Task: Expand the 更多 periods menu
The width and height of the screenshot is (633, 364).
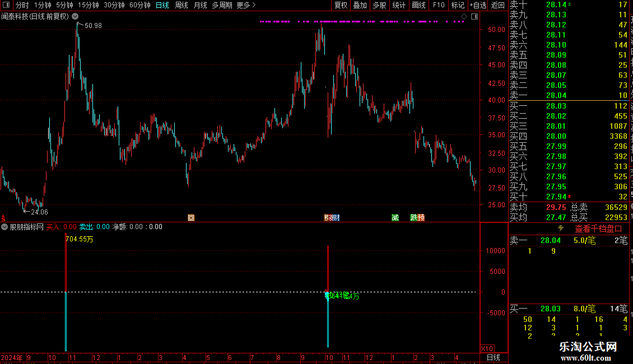Action: [246, 5]
